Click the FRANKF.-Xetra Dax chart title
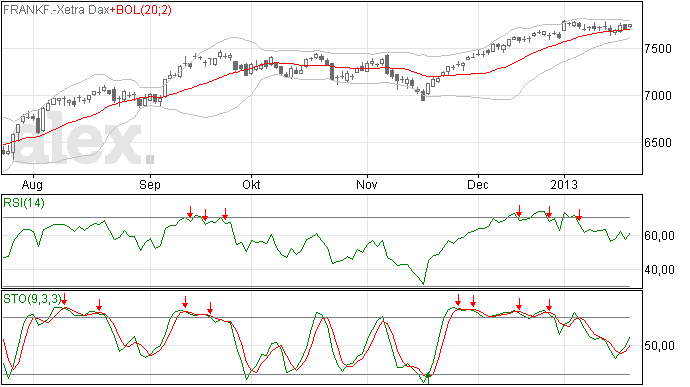This screenshot has height=387, width=690. click(56, 10)
